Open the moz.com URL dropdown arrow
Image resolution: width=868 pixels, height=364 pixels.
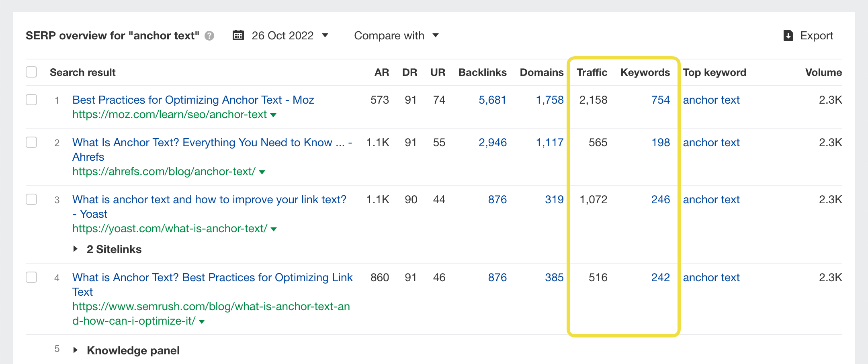(x=274, y=115)
